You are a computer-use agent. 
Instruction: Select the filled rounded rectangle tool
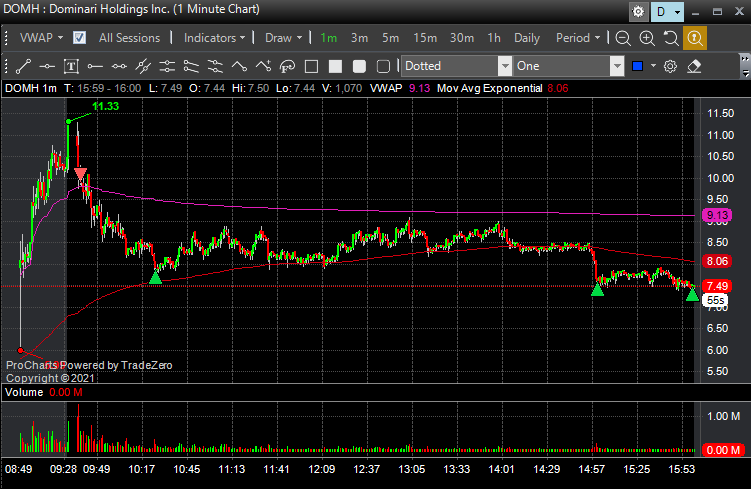click(x=359, y=66)
